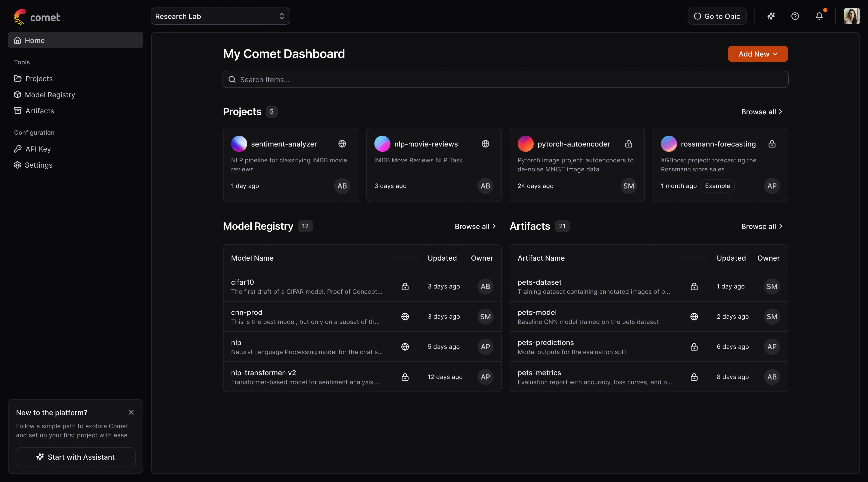Click nlp-movie-reviews gradient avatar
The image size is (868, 482).
click(x=382, y=144)
